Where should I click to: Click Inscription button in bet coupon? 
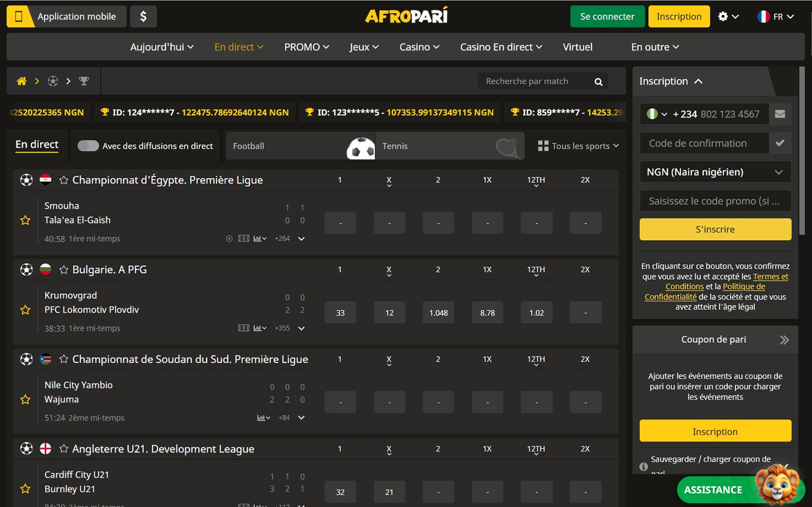tap(715, 431)
